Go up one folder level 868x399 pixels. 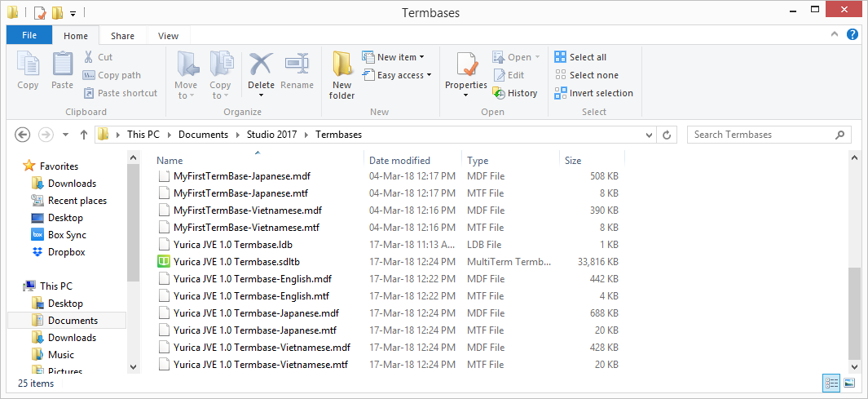pos(84,134)
